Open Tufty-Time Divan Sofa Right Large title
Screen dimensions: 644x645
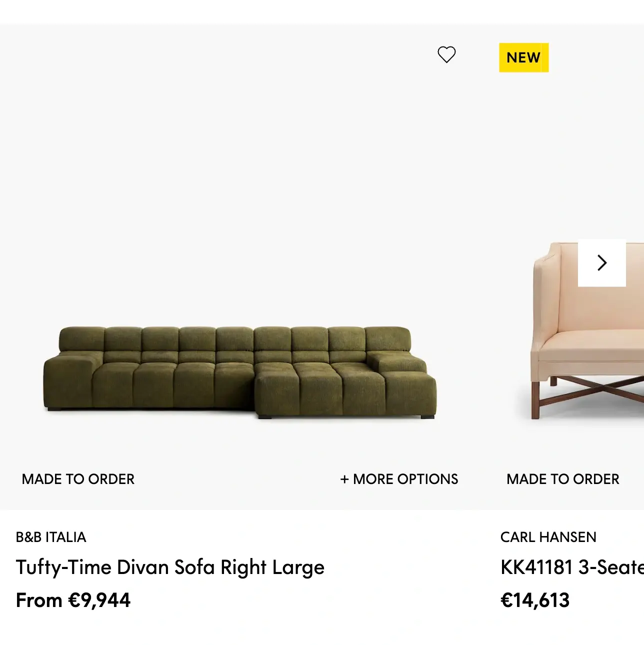(x=170, y=567)
